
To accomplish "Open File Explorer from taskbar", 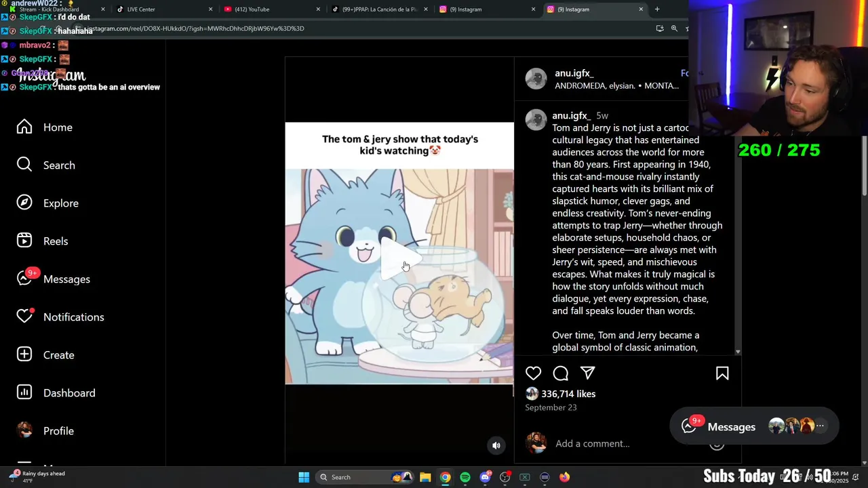I will [425, 477].
